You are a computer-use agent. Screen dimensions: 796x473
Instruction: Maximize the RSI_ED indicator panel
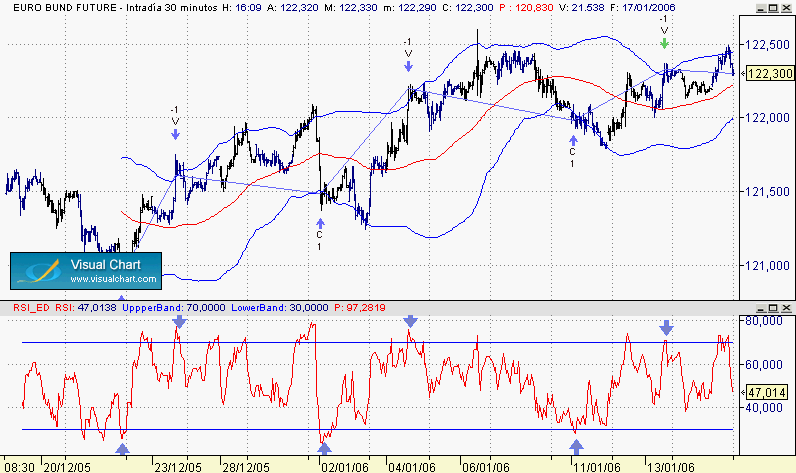coord(773,308)
